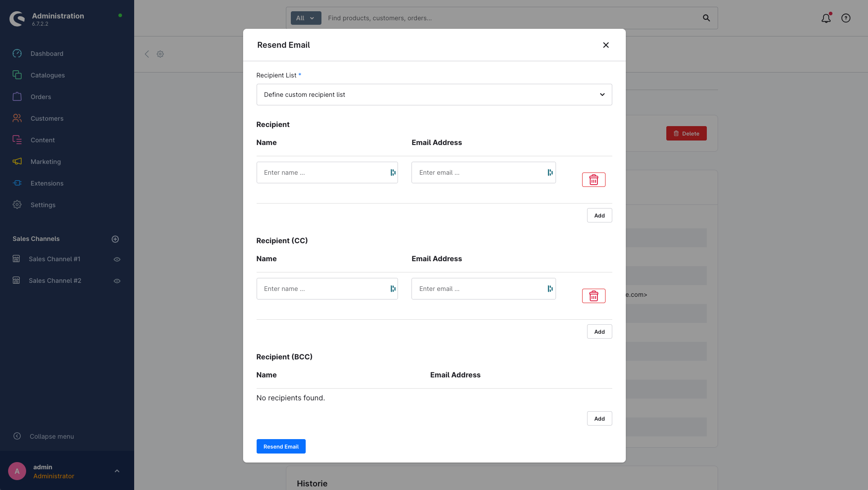Screen dimensions: 868x490
Task: Go back using the left chevron arrow
Action: pyautogui.click(x=147, y=54)
